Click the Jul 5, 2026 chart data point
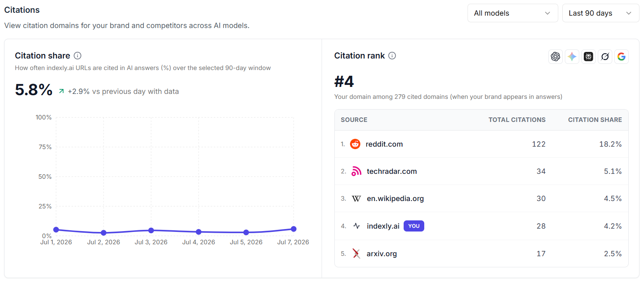 [246, 232]
